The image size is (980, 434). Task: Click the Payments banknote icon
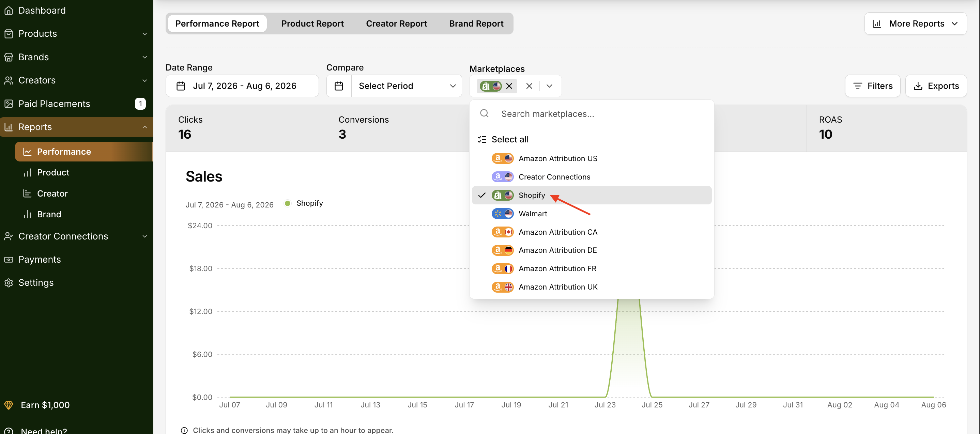coord(9,259)
